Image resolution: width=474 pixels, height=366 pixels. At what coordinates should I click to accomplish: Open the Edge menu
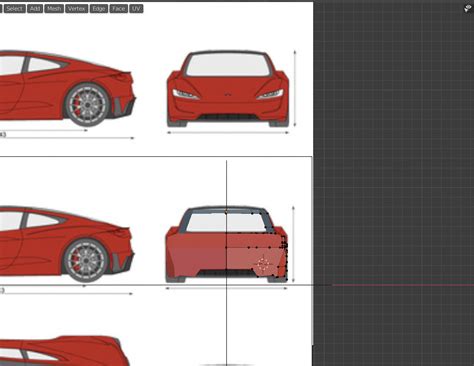click(99, 8)
